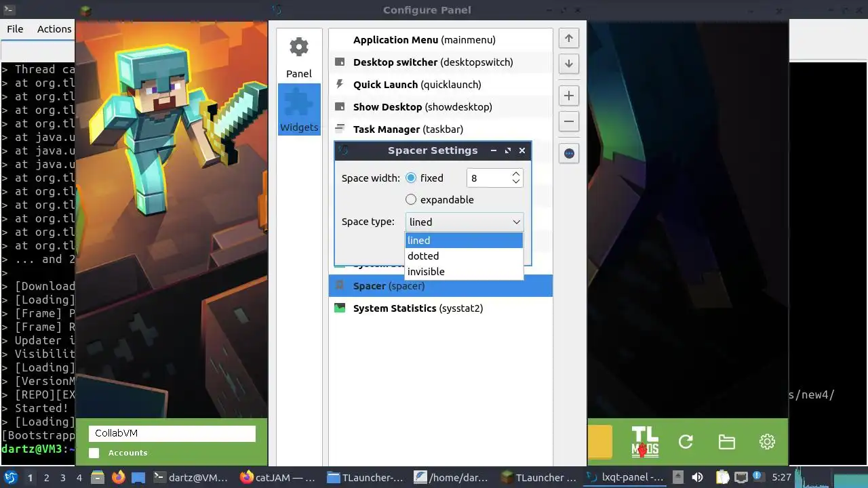Select Task Manager (taskbar) widget row
This screenshot has height=488, width=868.
pos(441,129)
